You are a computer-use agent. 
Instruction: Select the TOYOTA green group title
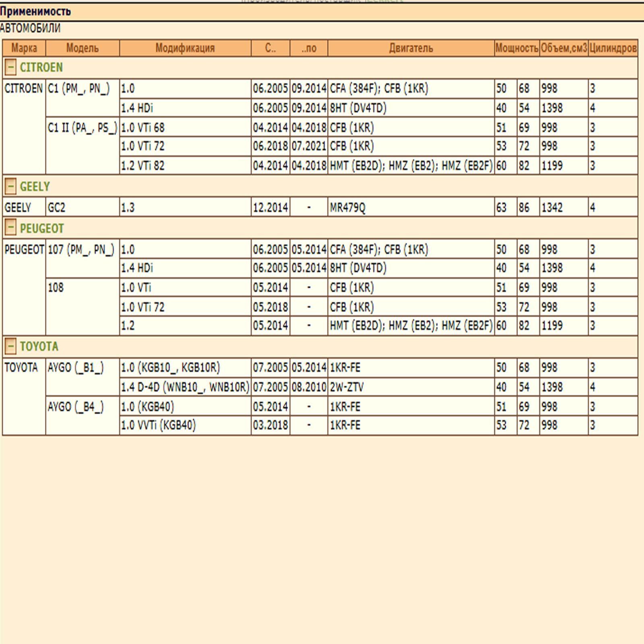[x=39, y=347]
